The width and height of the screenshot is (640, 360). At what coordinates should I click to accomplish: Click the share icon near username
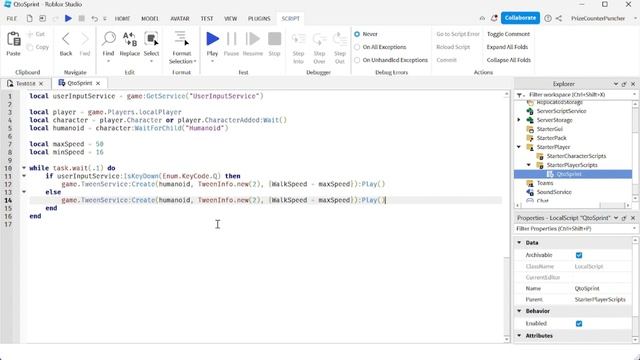559,18
